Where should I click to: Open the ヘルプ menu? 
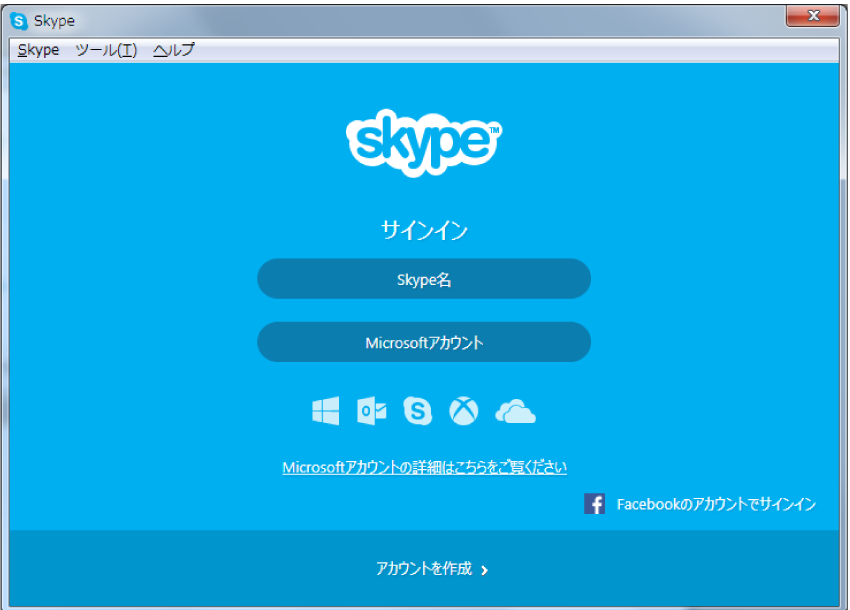click(x=173, y=50)
